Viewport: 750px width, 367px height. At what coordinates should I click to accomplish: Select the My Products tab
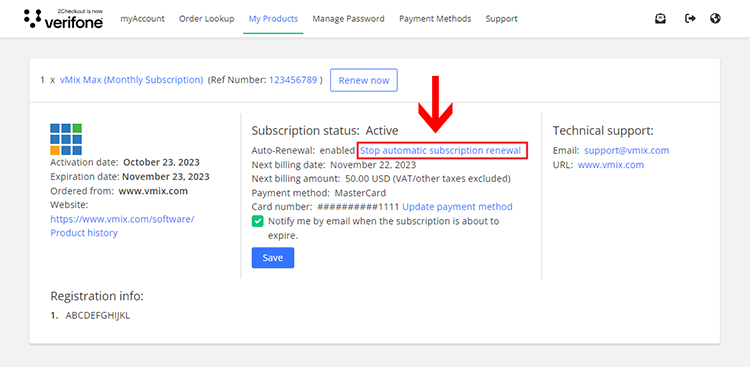[x=273, y=19]
